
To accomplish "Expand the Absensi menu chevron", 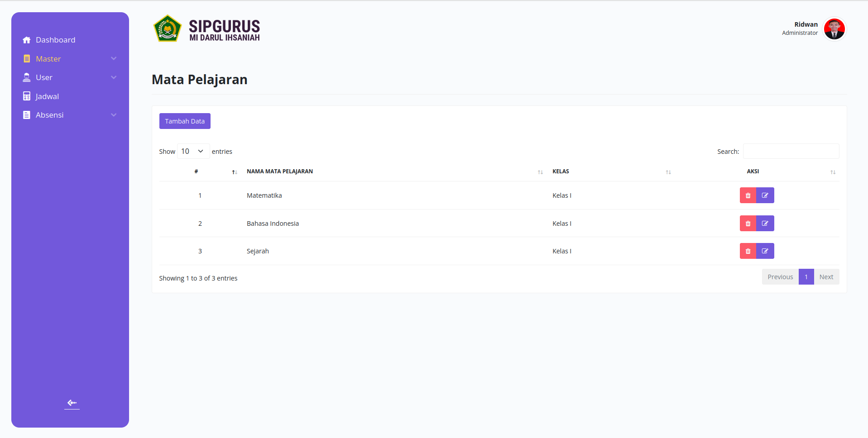I will pyautogui.click(x=114, y=115).
